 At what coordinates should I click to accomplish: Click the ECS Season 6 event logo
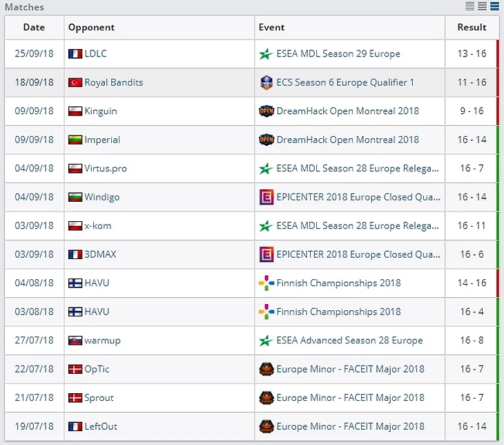(x=266, y=82)
